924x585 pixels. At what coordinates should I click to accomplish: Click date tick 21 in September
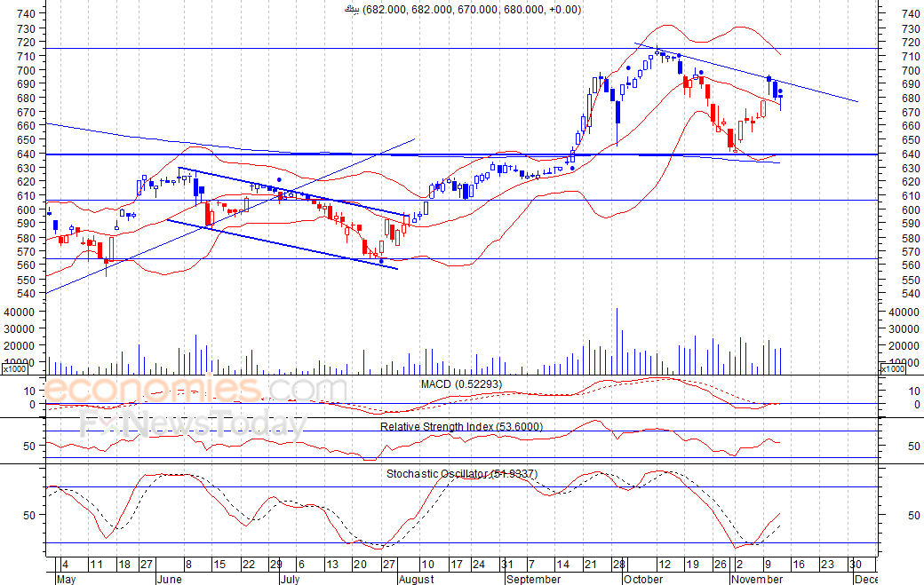[x=590, y=565]
